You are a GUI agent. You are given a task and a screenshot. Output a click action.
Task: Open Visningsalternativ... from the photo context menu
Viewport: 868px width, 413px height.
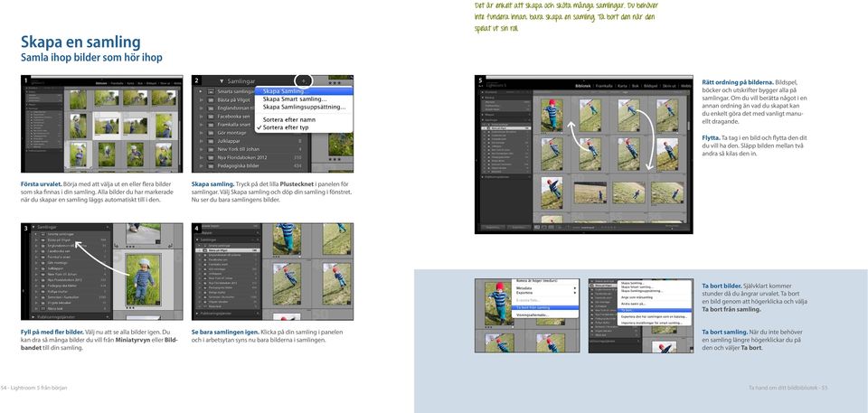pos(533,314)
